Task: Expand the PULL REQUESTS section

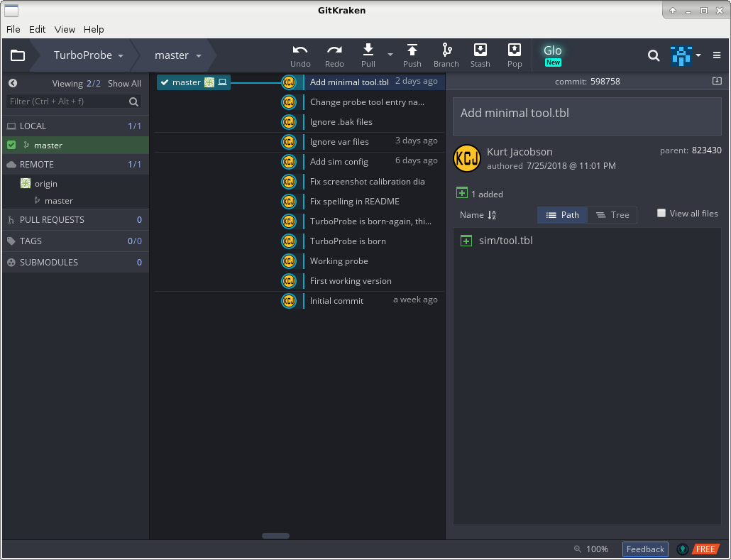Action: pyautogui.click(x=75, y=219)
